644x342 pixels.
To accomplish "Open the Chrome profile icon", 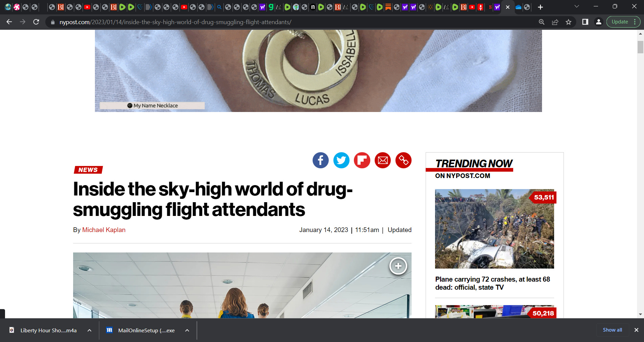I will pos(599,22).
